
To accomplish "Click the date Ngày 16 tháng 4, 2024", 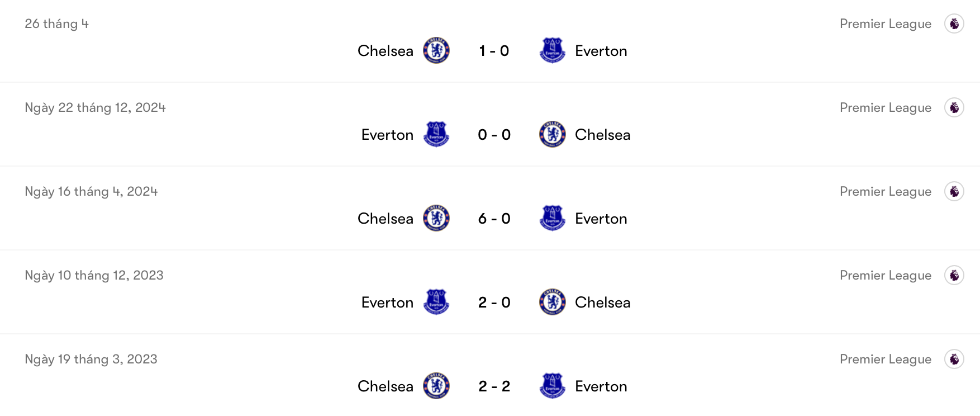I will [x=91, y=191].
